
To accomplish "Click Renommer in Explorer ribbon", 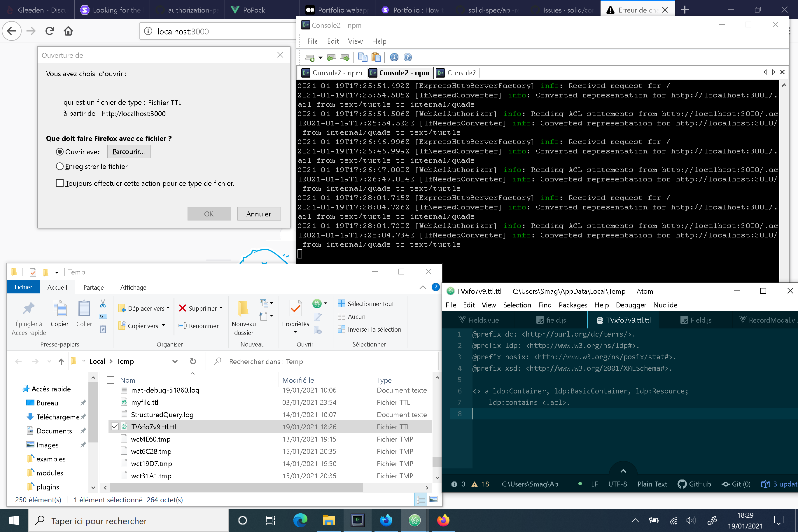I will click(199, 326).
